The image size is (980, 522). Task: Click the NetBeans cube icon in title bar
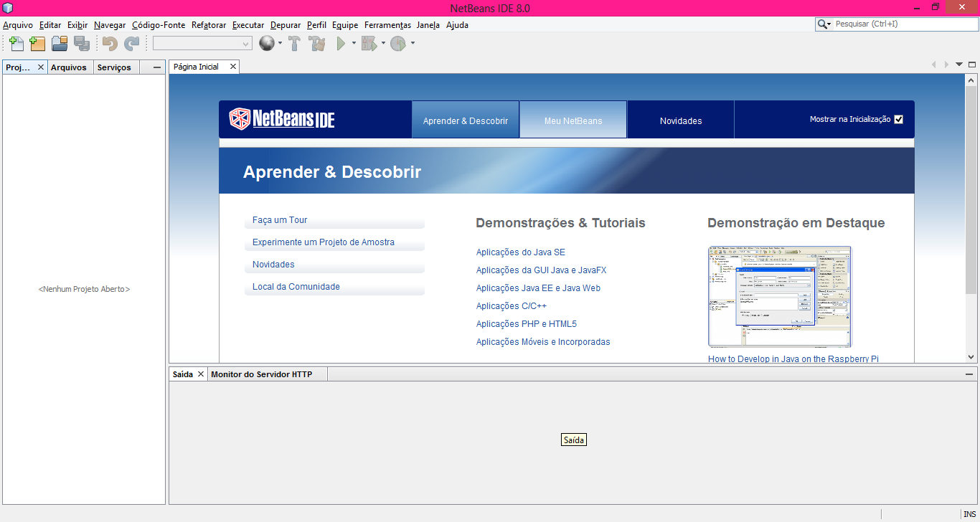(x=7, y=8)
